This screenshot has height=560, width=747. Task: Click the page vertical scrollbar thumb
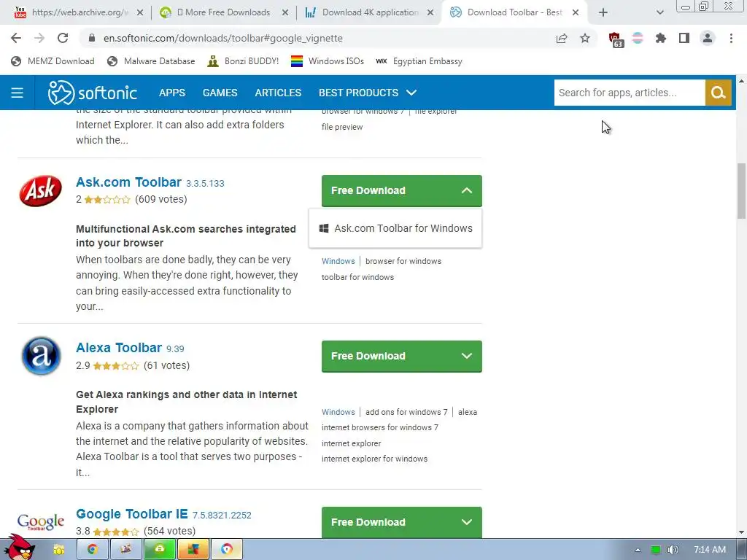tap(741, 190)
